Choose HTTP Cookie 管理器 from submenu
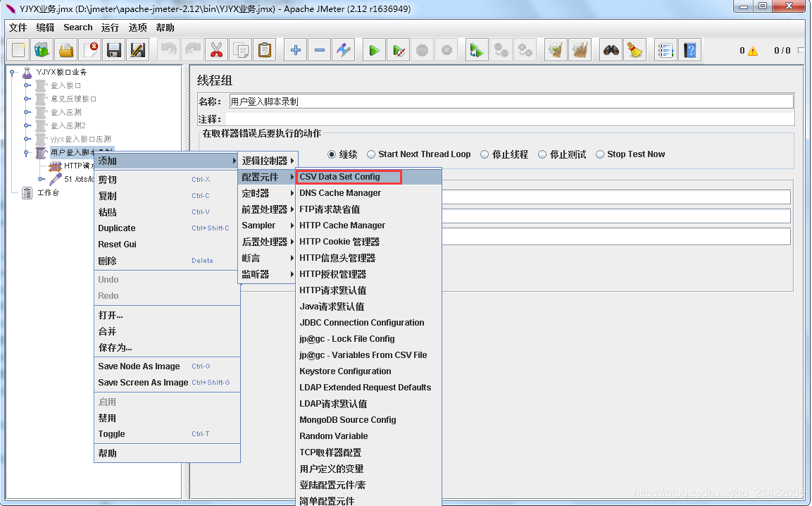 (x=369, y=242)
